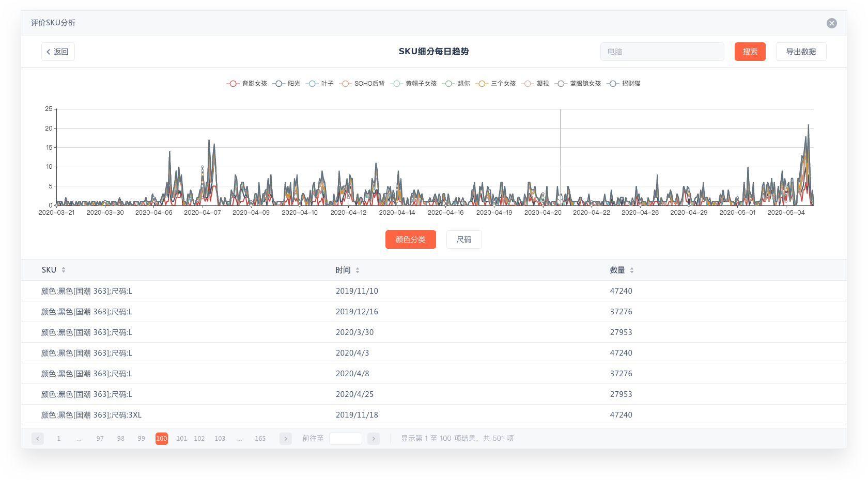Switch to the 颜色分类 tab

pos(411,239)
